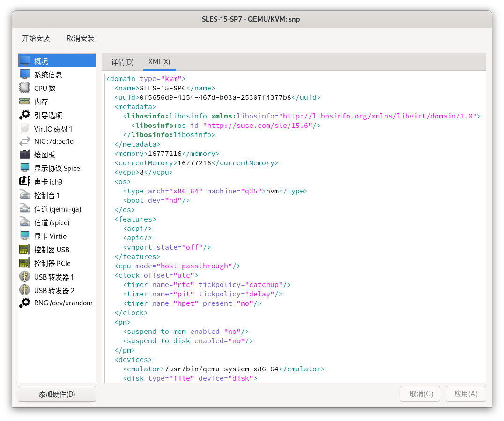
Task: Click the libosinfo os id URL line
Action: [x=226, y=126]
